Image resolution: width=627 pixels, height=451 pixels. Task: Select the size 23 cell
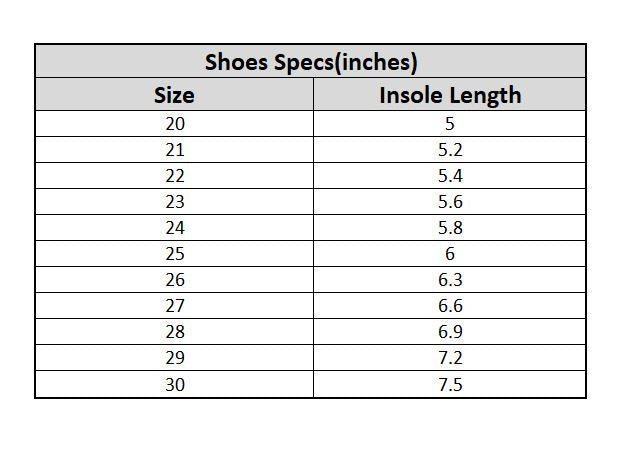(x=174, y=202)
